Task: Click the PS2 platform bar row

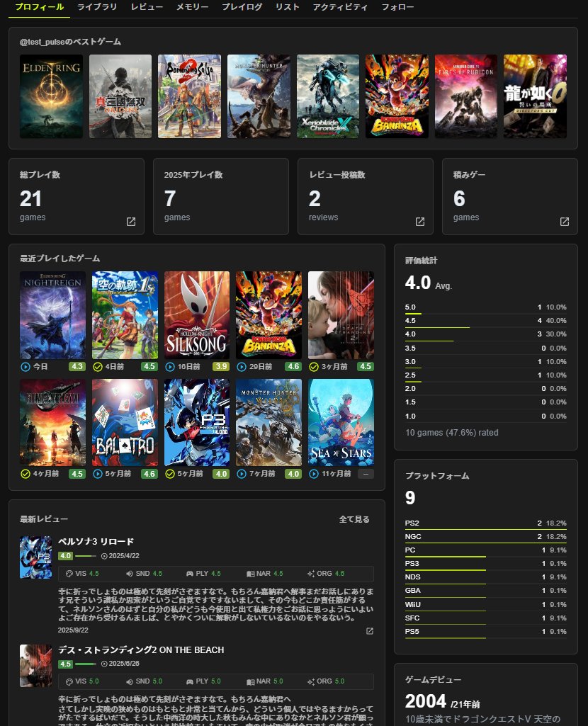Action: coord(486,523)
